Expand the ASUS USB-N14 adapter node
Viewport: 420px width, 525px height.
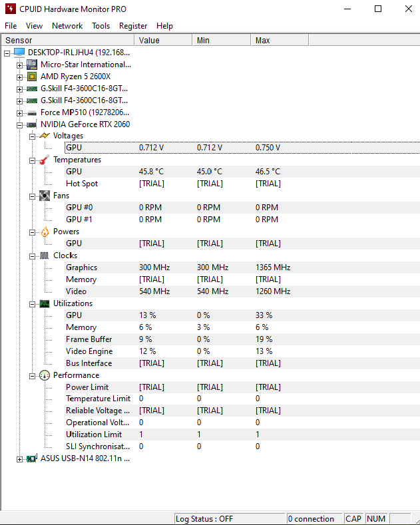click(20, 458)
